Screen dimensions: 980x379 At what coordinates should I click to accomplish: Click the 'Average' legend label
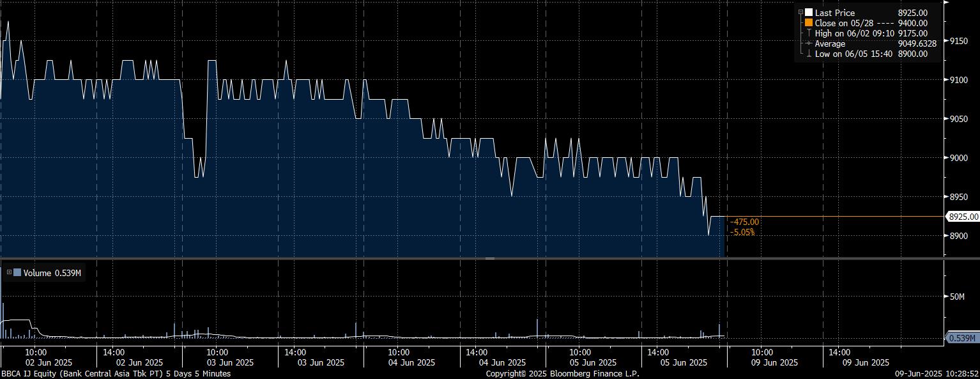(x=830, y=43)
